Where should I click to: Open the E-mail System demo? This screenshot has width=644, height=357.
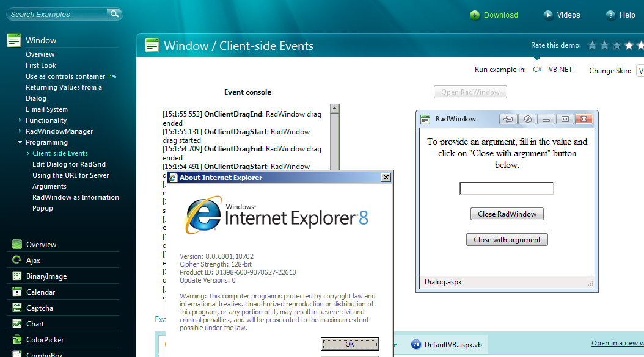point(47,109)
